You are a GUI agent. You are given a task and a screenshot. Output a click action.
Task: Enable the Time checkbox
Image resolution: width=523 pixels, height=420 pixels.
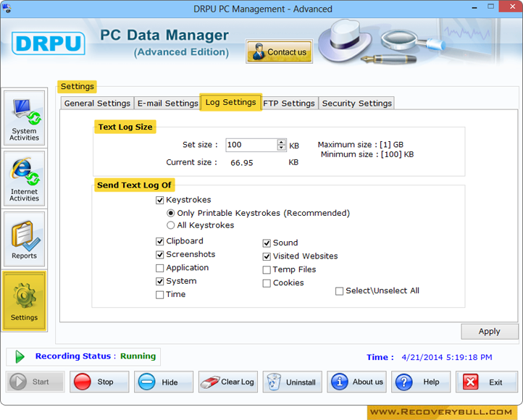coord(160,295)
